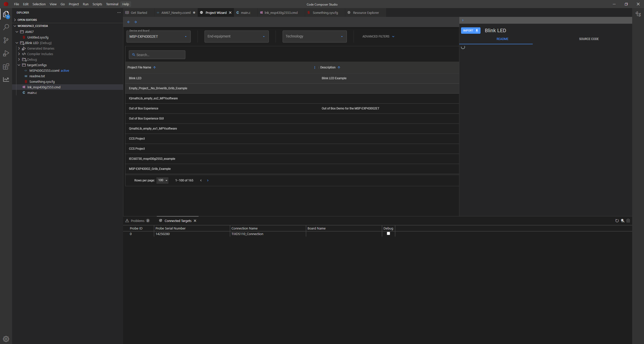Expand the ADVANCED FILTERS section
The image size is (644, 344).
pos(378,36)
